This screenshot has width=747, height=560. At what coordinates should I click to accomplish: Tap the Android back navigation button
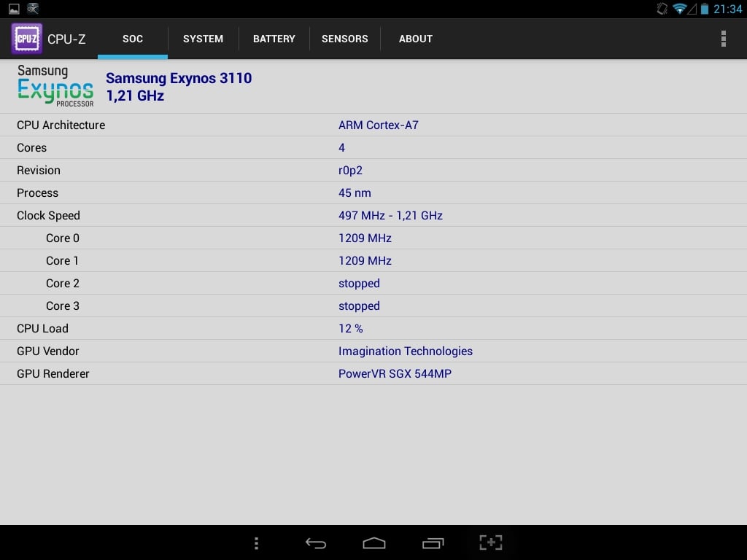315,542
